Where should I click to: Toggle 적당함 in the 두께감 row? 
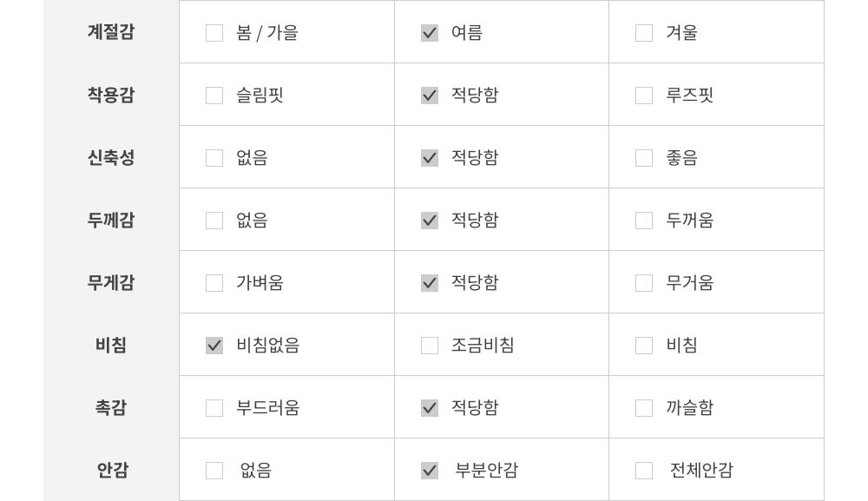pyautogui.click(x=430, y=221)
